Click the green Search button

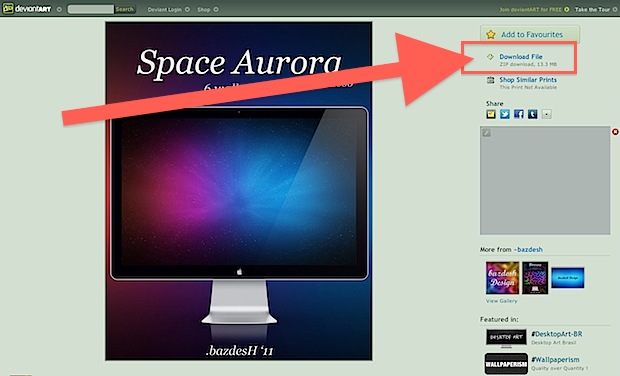pyautogui.click(x=125, y=9)
